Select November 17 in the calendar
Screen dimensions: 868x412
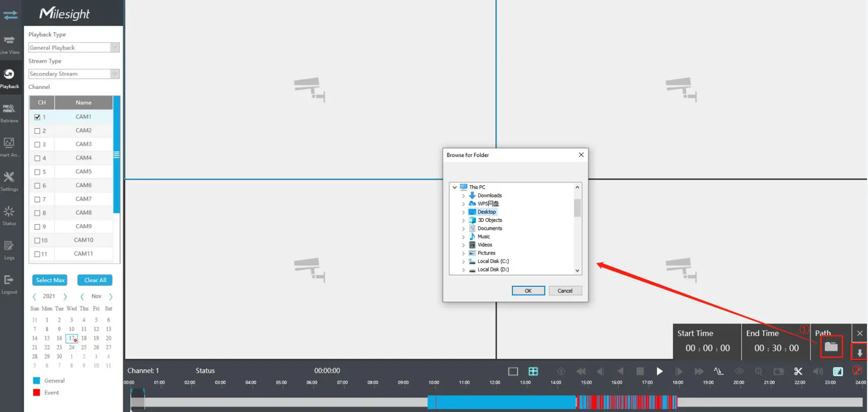[x=72, y=338]
